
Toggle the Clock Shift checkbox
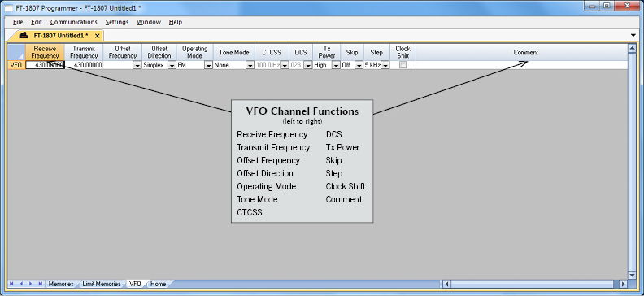coord(403,65)
